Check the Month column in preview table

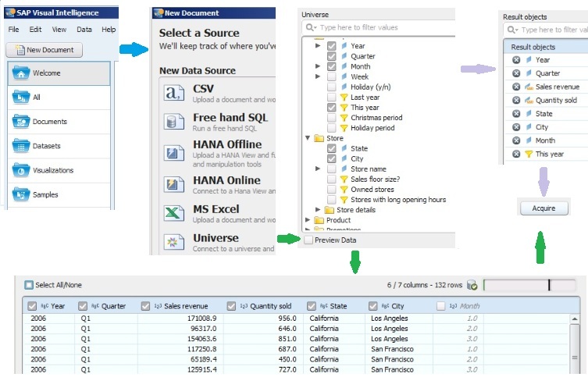pyautogui.click(x=441, y=307)
